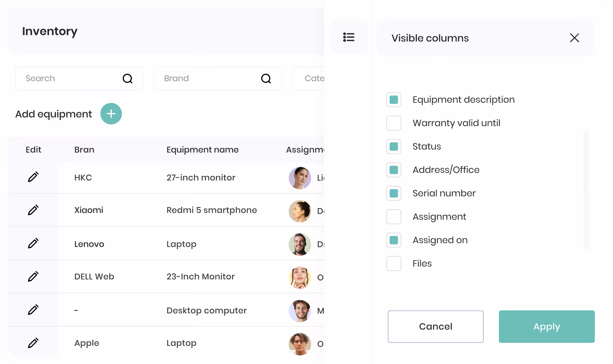
Task: Click the 'Add equipment' label
Action: 54,114
